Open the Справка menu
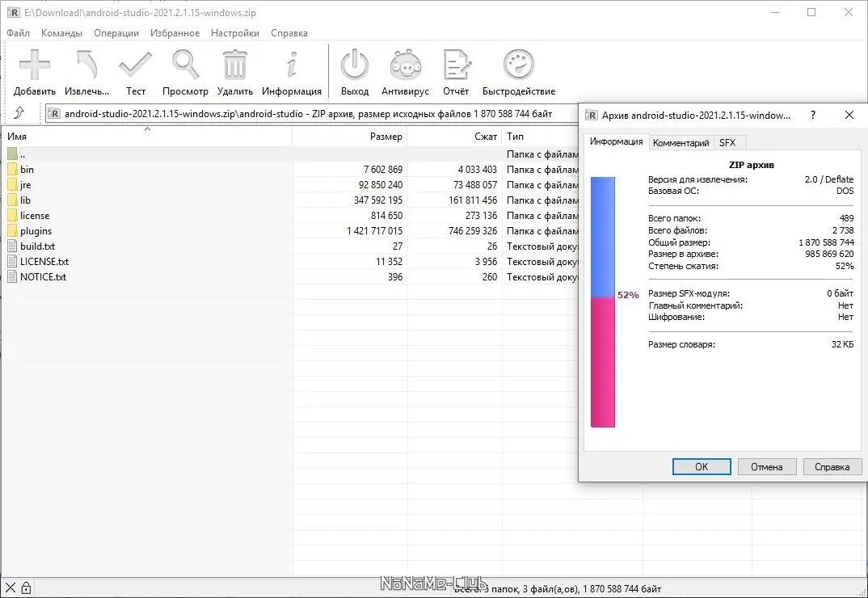The image size is (868, 598). [x=289, y=33]
